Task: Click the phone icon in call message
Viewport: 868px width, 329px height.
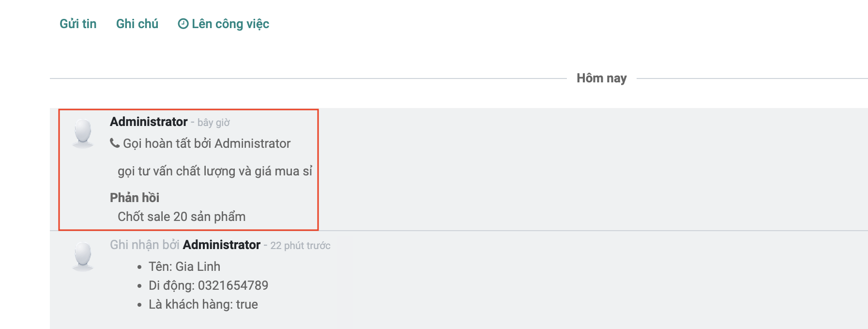Action: click(115, 143)
